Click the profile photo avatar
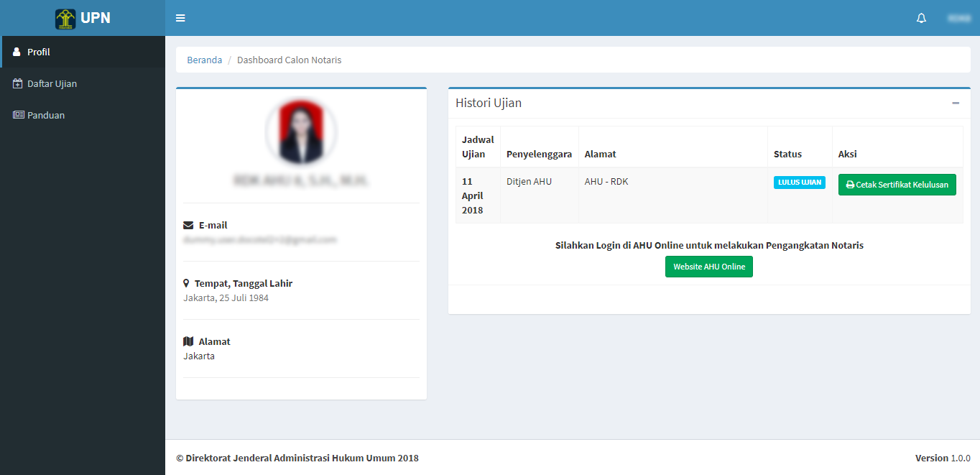The height and width of the screenshot is (475, 980). pyautogui.click(x=301, y=132)
